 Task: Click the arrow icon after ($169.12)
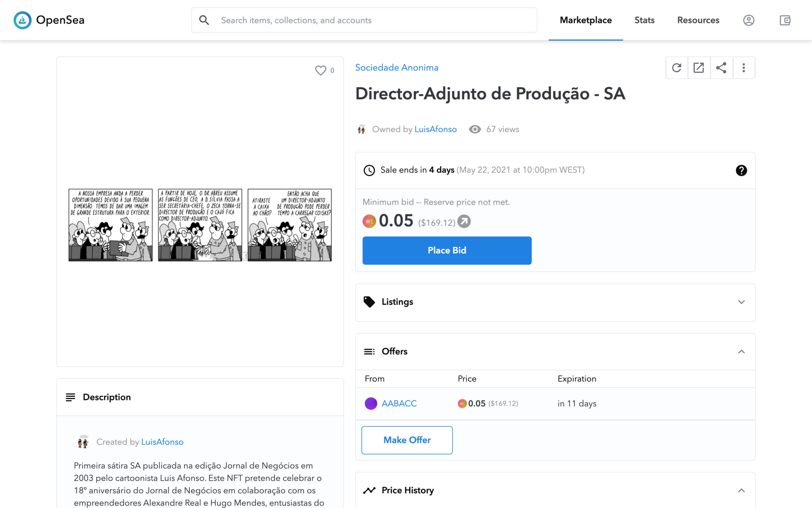coord(464,221)
